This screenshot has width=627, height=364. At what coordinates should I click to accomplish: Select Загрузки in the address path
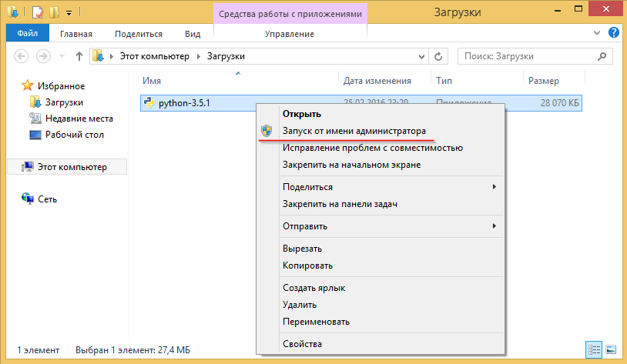tap(226, 56)
